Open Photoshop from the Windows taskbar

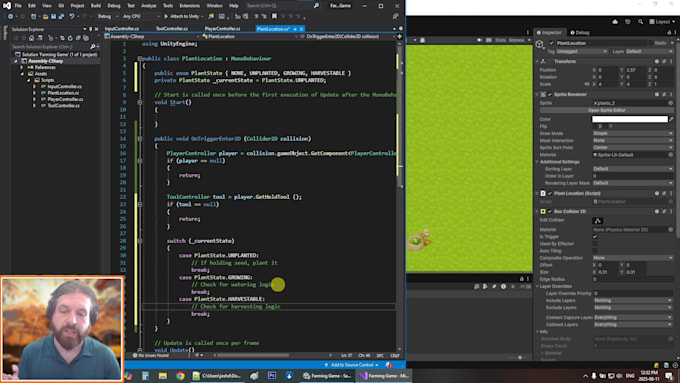pyautogui.click(x=272, y=376)
